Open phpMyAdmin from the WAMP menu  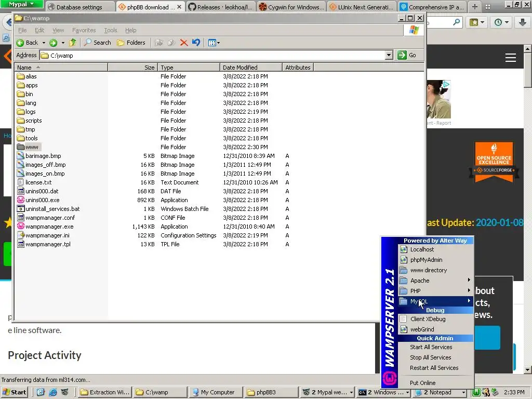tap(436, 260)
